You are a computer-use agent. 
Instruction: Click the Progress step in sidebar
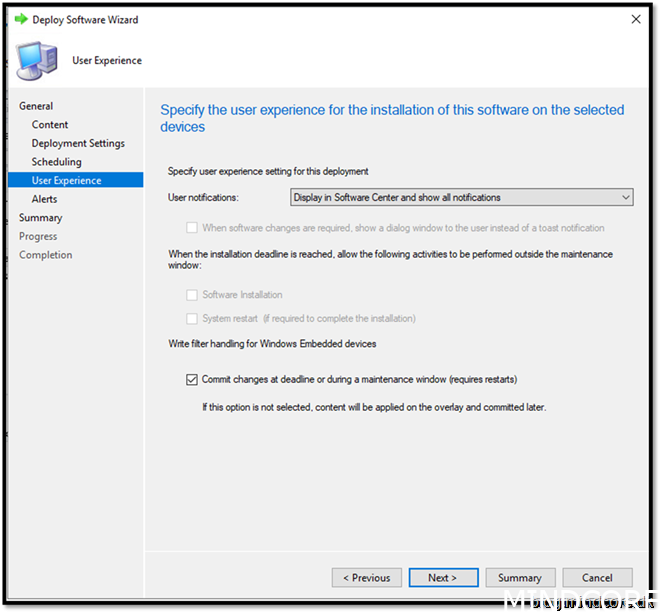(x=38, y=236)
